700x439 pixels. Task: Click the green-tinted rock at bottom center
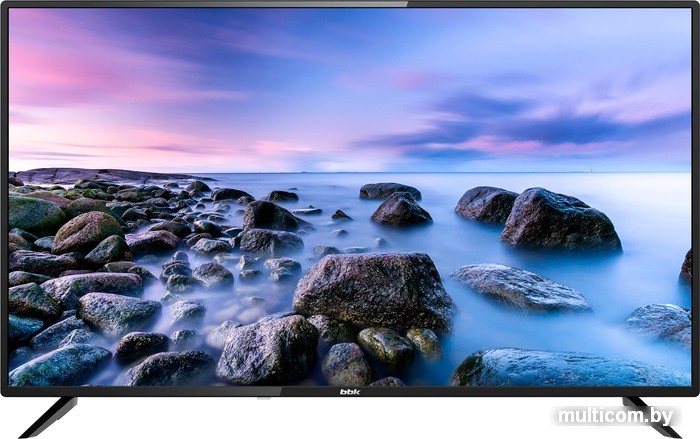pos(386,345)
